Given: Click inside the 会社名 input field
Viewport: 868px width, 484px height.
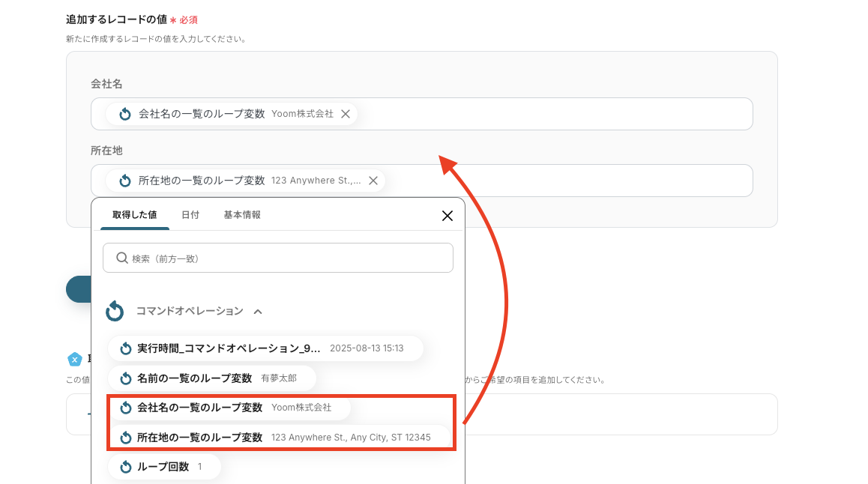Looking at the screenshot, I should point(555,114).
